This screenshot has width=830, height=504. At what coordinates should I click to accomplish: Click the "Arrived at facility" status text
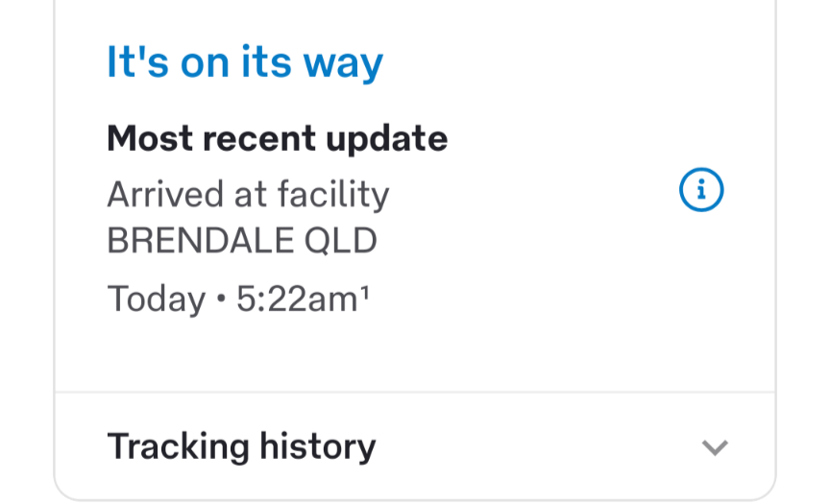click(x=248, y=195)
